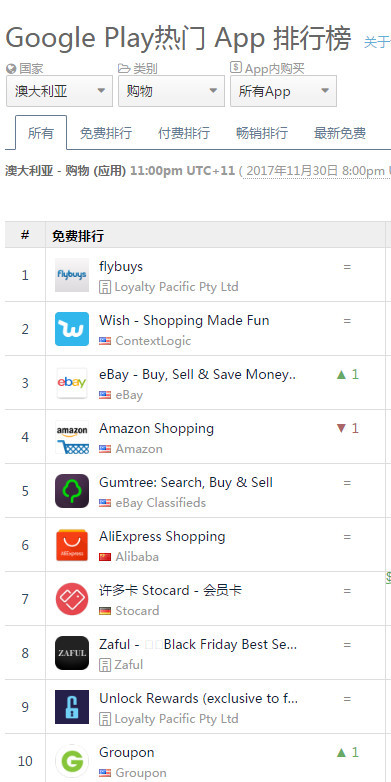Viewport: 391px width, 782px height.
Task: Expand the 澳大利亚 country dropdown
Action: tap(59, 91)
